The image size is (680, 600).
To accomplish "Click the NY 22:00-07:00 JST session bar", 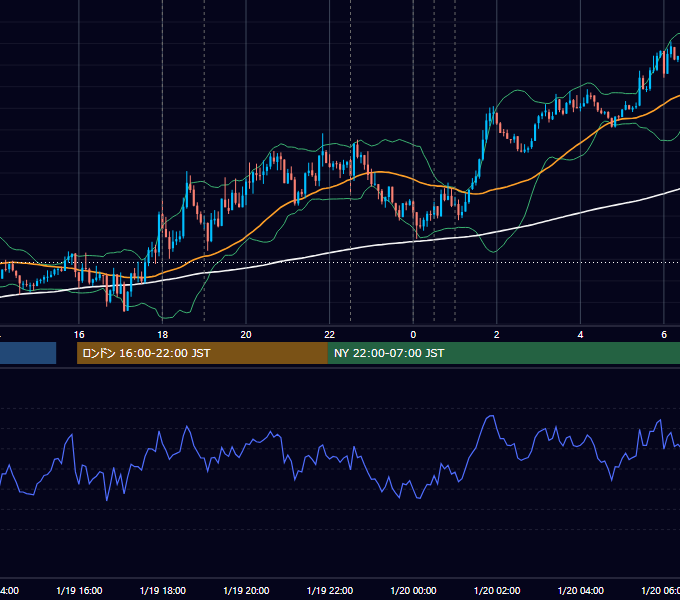I will click(x=503, y=353).
